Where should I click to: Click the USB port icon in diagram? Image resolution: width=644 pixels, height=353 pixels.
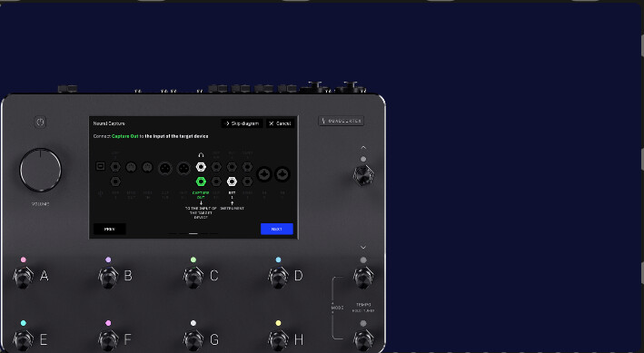coord(100,166)
